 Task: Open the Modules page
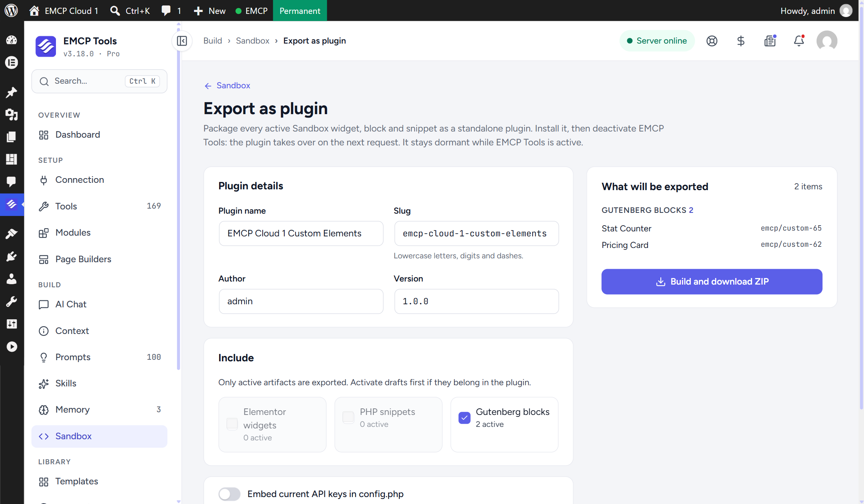pyautogui.click(x=99, y=233)
